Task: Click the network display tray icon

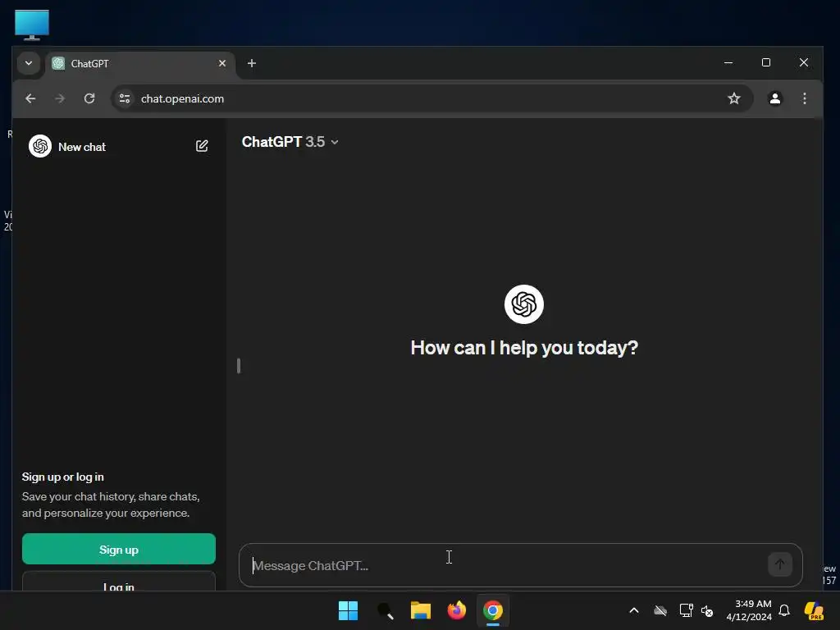Action: coord(686,610)
